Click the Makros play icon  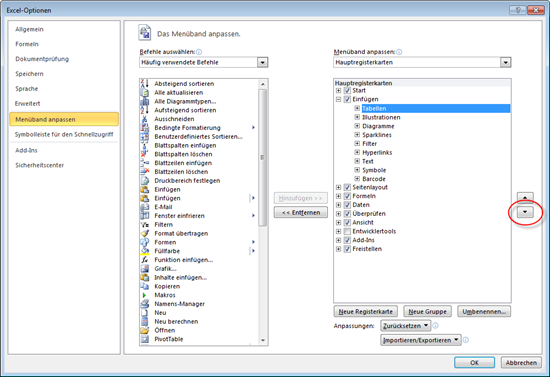point(145,295)
